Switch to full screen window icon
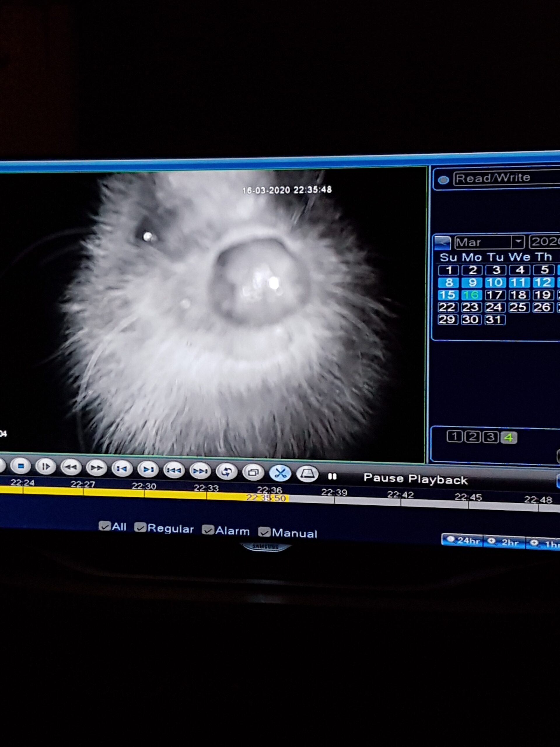This screenshot has height=747, width=560. click(x=253, y=472)
